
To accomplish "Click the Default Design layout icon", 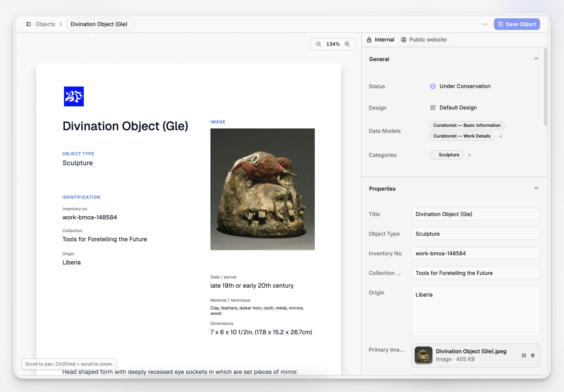I will coord(433,107).
